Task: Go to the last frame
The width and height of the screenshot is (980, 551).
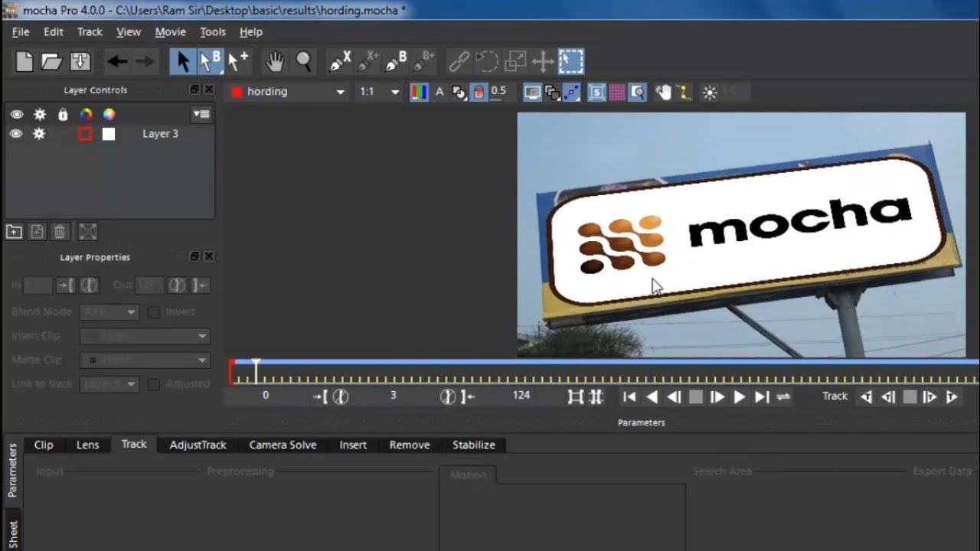Action: tap(762, 396)
